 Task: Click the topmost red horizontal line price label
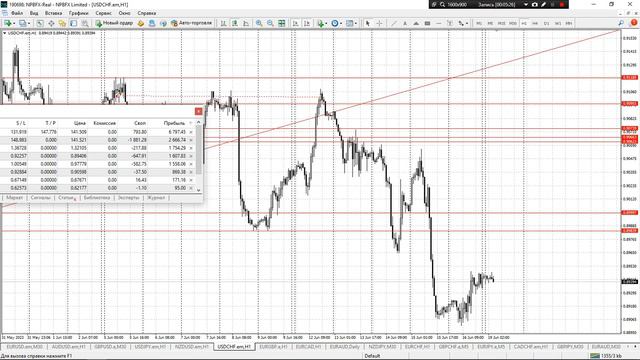point(629,78)
